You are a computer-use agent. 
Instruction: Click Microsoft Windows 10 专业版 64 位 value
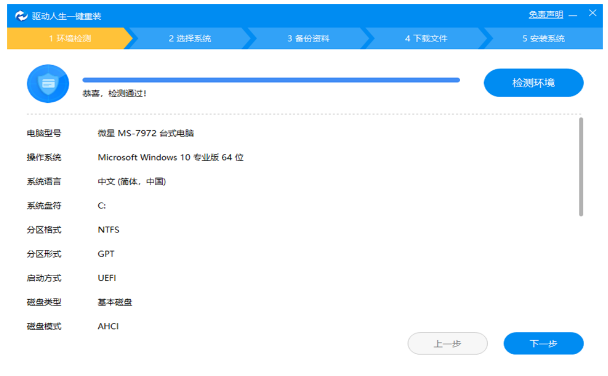pos(170,157)
